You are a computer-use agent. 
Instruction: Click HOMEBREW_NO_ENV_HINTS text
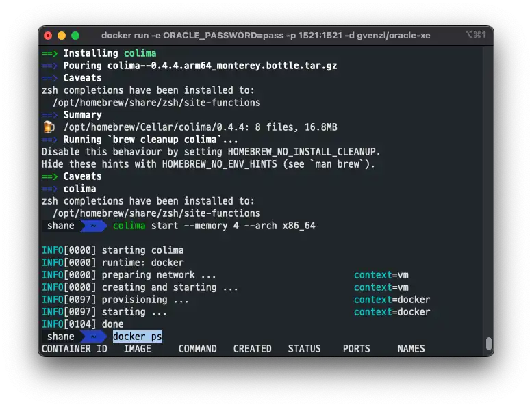coord(220,164)
